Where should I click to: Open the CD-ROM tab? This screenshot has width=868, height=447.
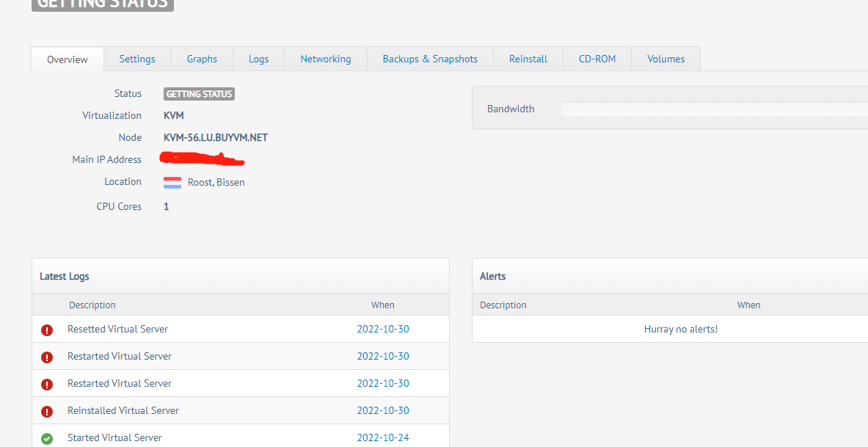[x=597, y=59]
